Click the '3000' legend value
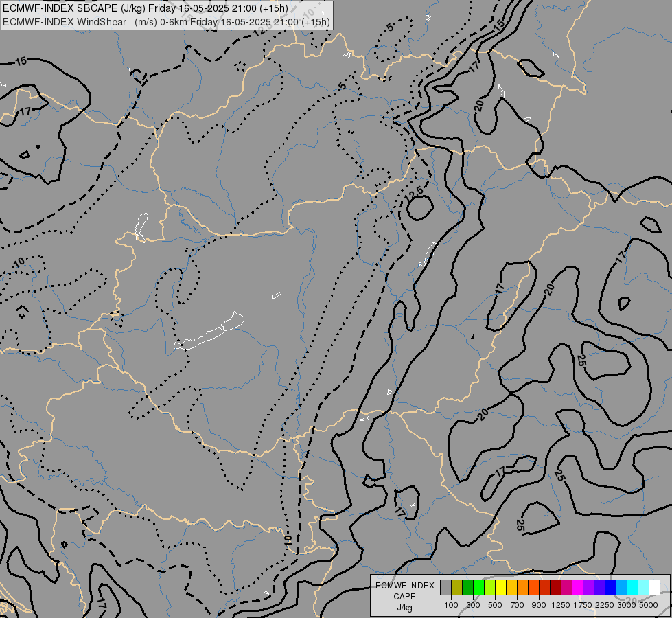 coord(627,605)
